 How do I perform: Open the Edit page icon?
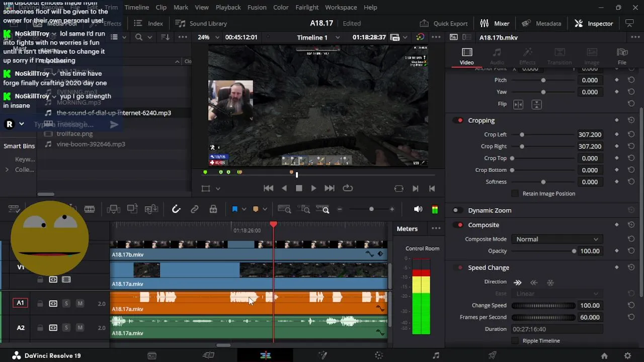click(266, 355)
